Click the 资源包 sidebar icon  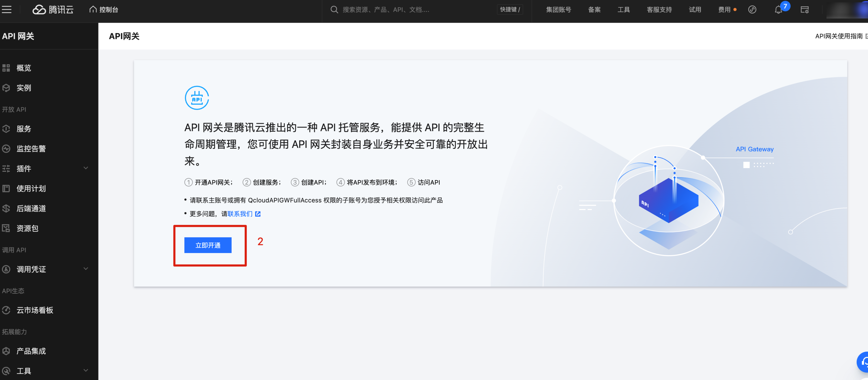(x=6, y=228)
